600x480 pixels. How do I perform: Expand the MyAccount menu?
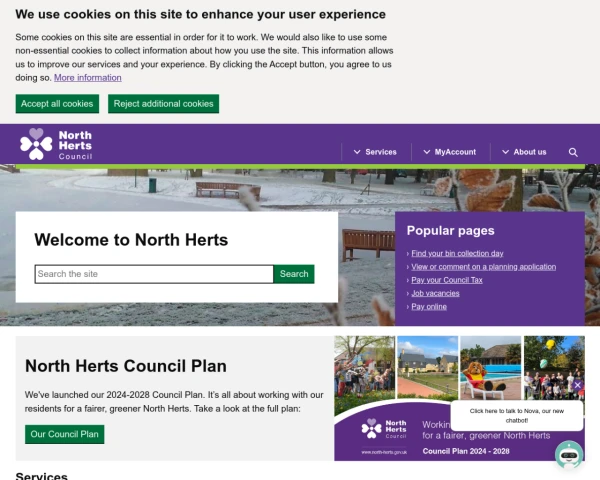(450, 152)
